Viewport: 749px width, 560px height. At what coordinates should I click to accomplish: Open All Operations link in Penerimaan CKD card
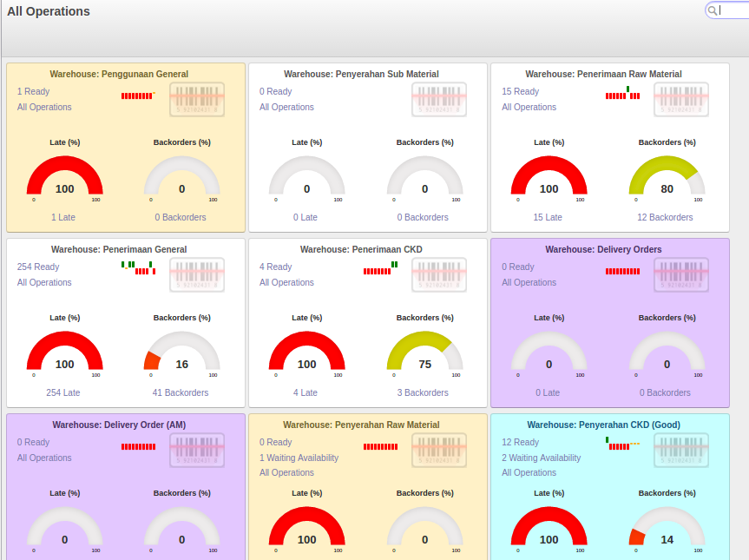(286, 283)
